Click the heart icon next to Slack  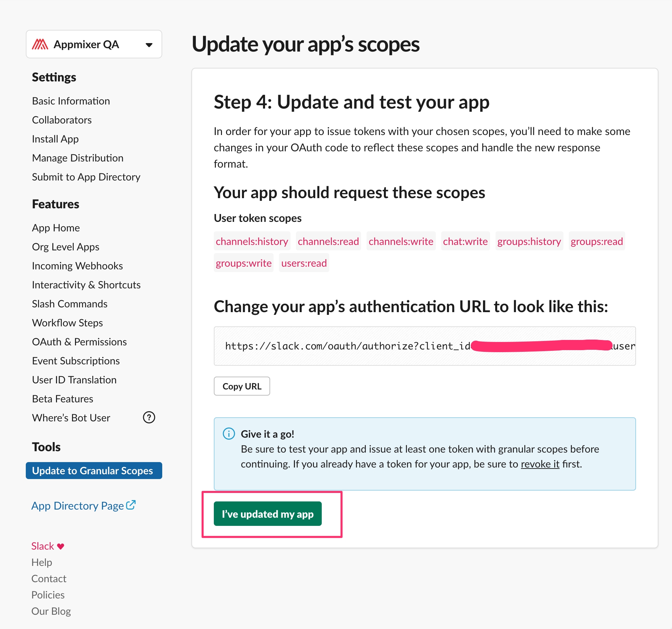61,546
